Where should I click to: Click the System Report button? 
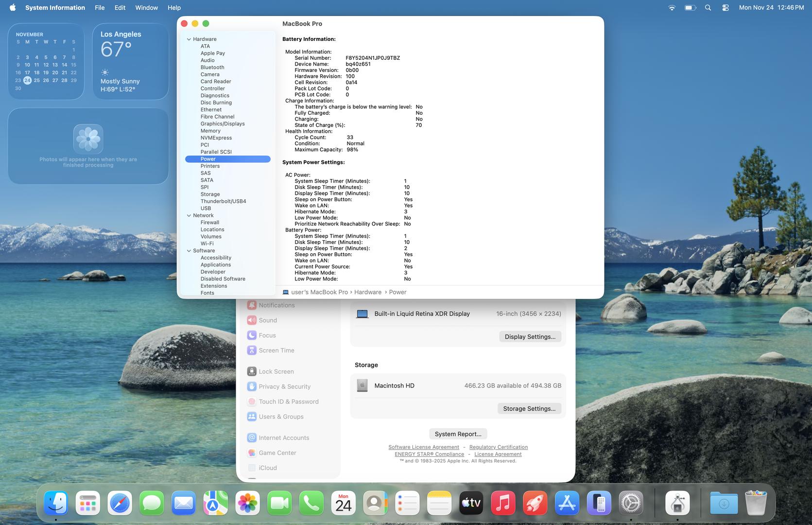click(458, 434)
